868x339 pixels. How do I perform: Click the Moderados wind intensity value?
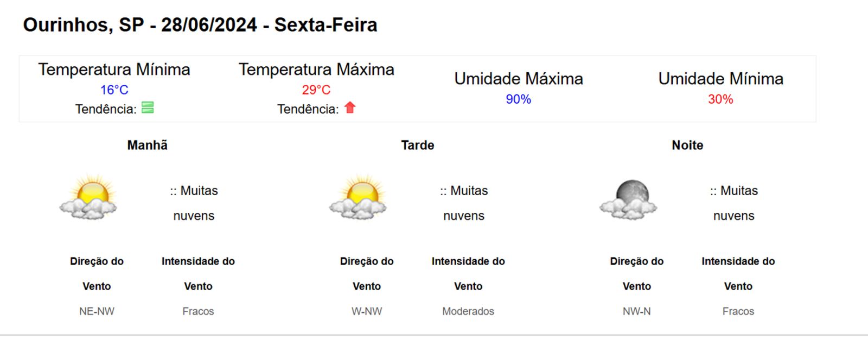click(468, 311)
